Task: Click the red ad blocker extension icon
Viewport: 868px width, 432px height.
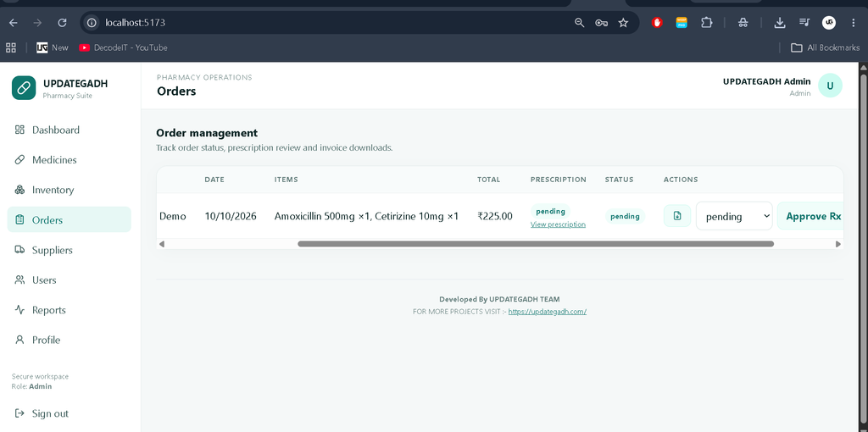Action: coord(657,23)
